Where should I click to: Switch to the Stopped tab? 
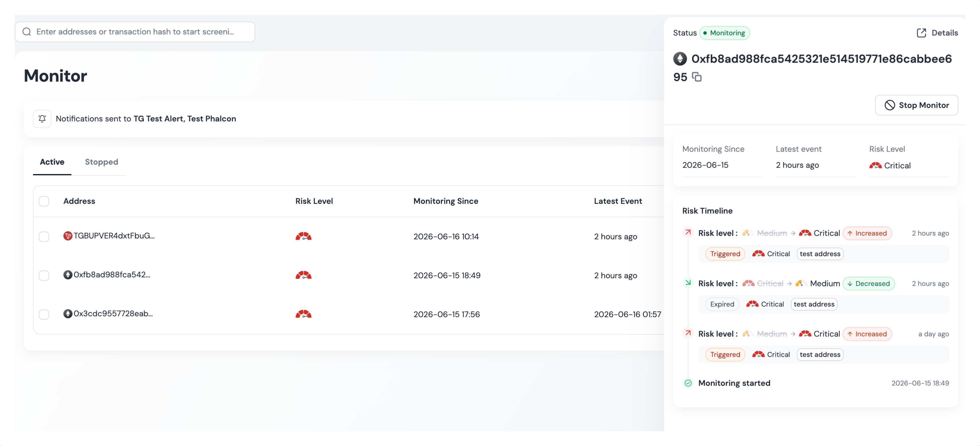pyautogui.click(x=101, y=162)
